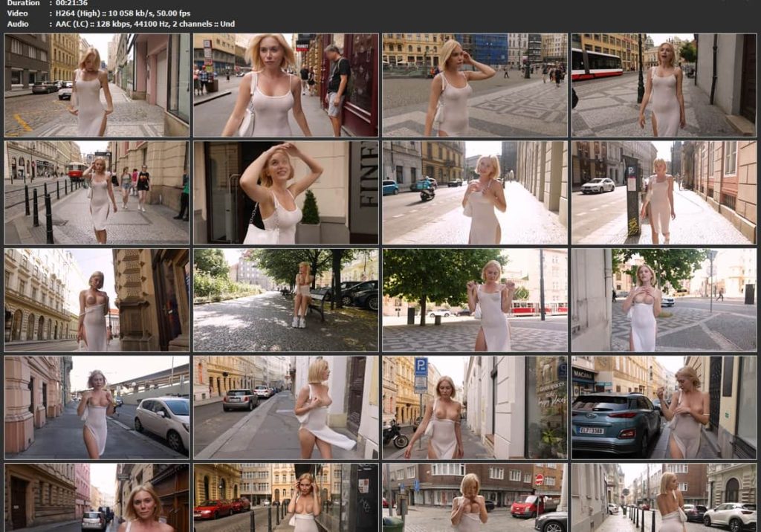The height and width of the screenshot is (532, 761).
Task: Select thumbnail showing man beside red door
Action: [285, 85]
